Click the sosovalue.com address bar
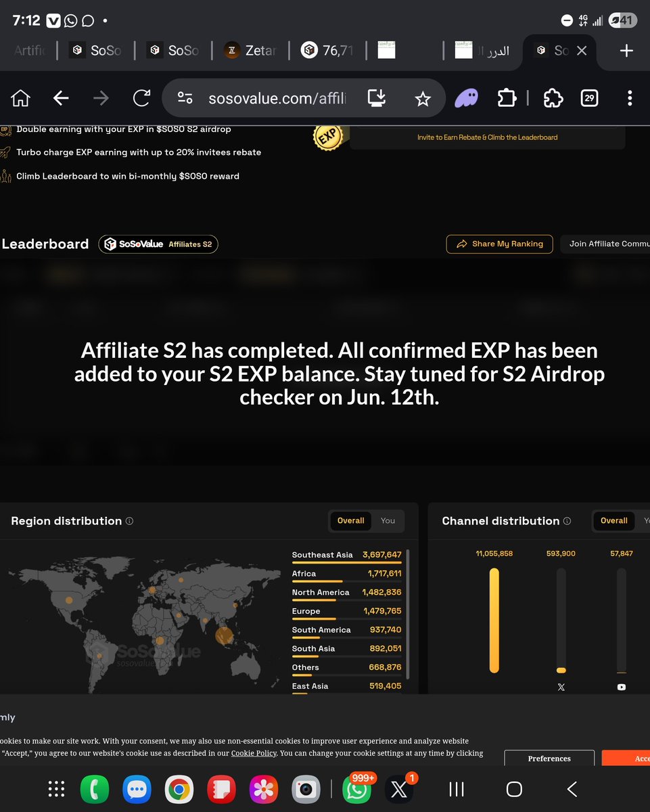The width and height of the screenshot is (650, 812). [277, 99]
